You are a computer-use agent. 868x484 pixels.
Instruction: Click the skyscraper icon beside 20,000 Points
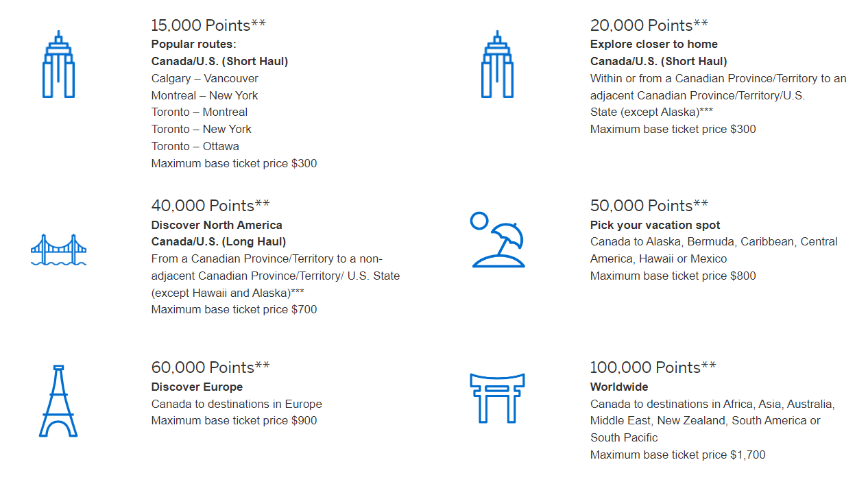click(497, 64)
